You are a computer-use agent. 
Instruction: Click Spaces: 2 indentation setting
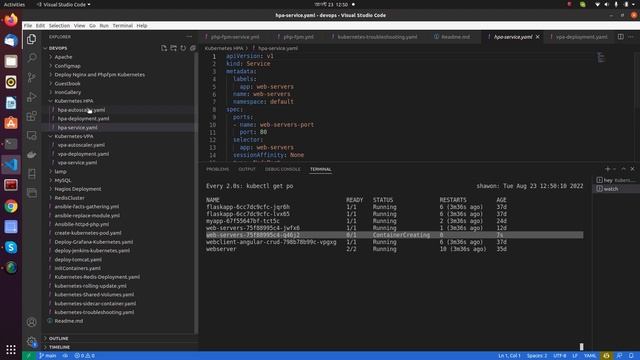(537, 356)
